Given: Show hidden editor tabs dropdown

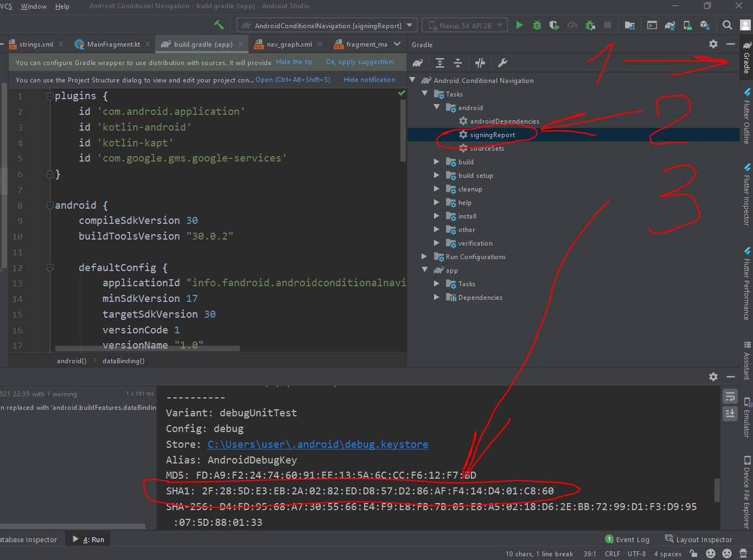Looking at the screenshot, I should tap(397, 44).
